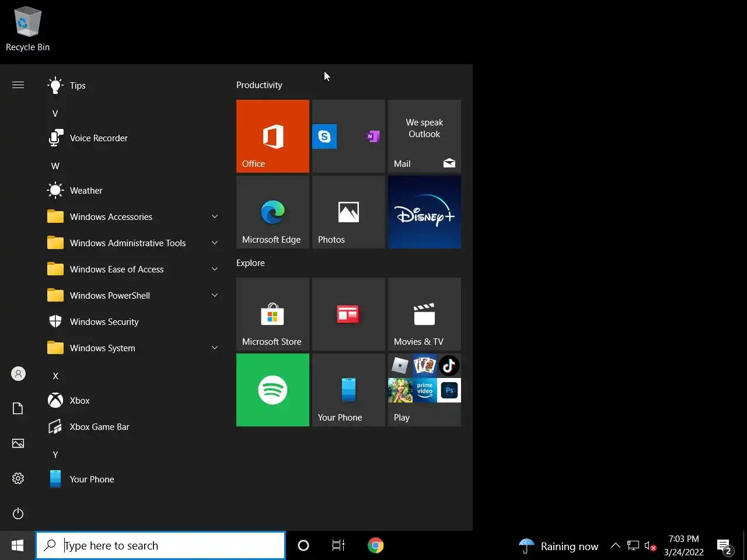Open OneNote from the Productivity tile
Image resolution: width=747 pixels, height=560 pixels.
pos(373,136)
